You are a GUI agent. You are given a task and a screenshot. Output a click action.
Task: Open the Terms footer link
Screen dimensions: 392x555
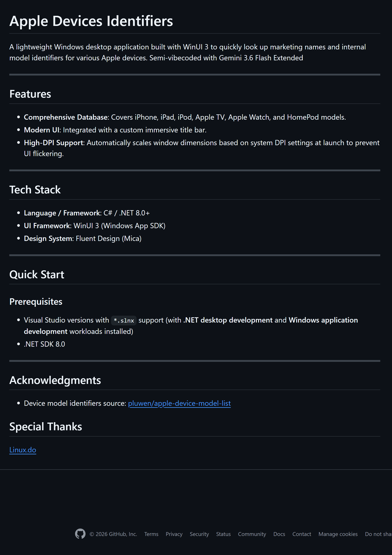point(151,534)
